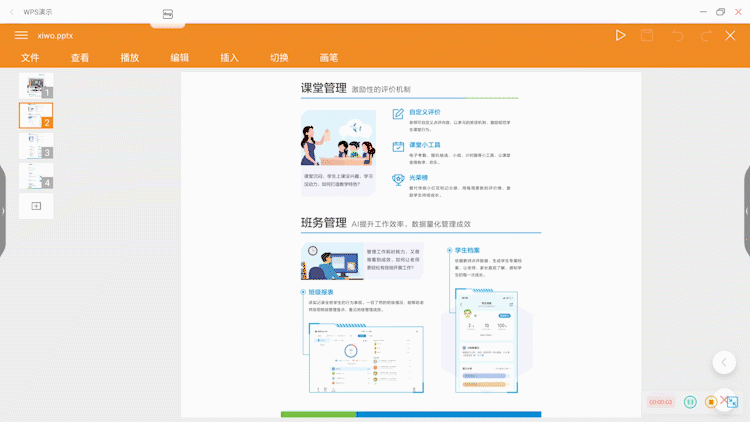
Task: Select slide 1 thumbnail
Action: (x=36, y=86)
